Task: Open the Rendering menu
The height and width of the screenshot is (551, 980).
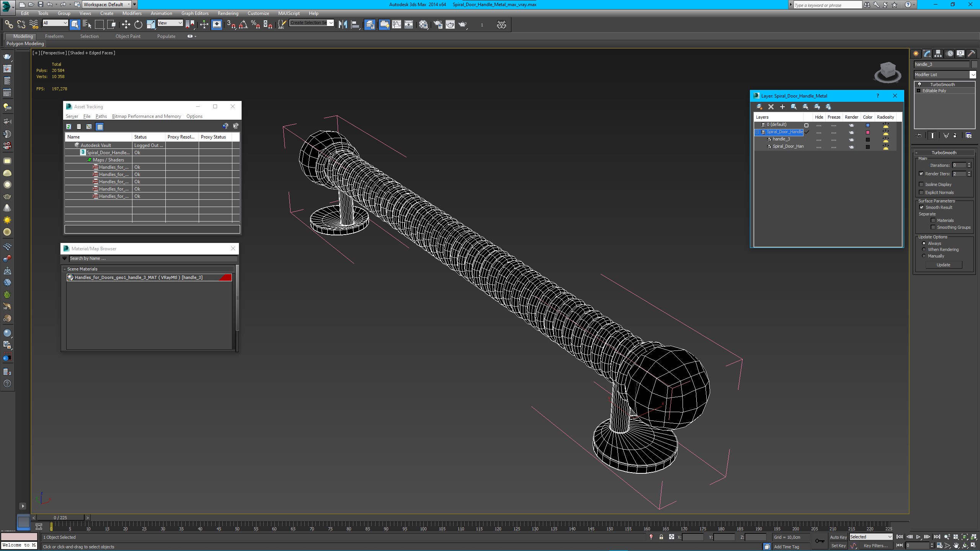Action: point(228,13)
